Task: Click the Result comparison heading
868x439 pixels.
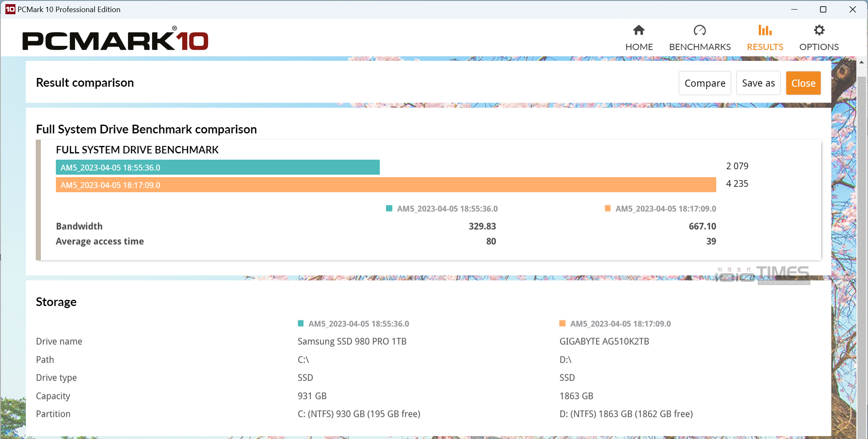Action: 85,83
